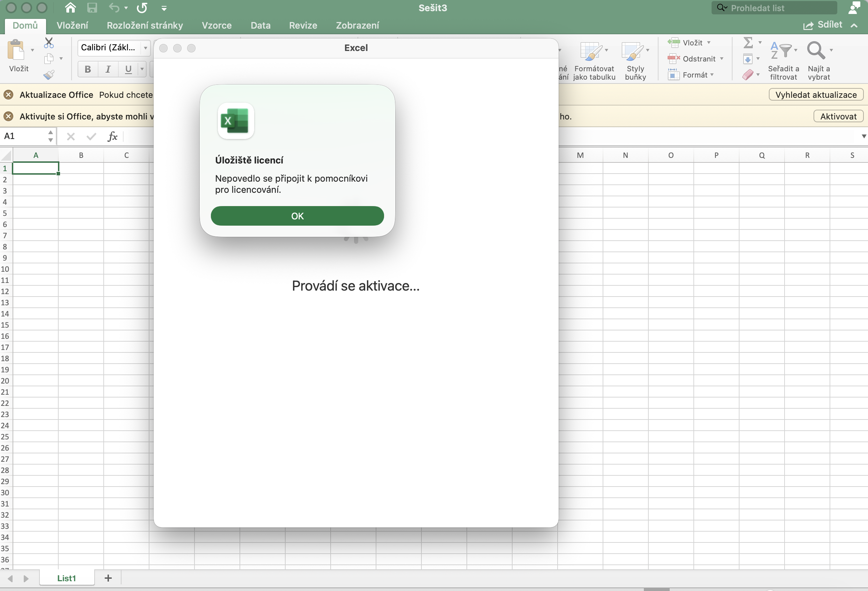Viewport: 868px width, 591px height.
Task: Toggle Underline formatting
Action: 128,69
